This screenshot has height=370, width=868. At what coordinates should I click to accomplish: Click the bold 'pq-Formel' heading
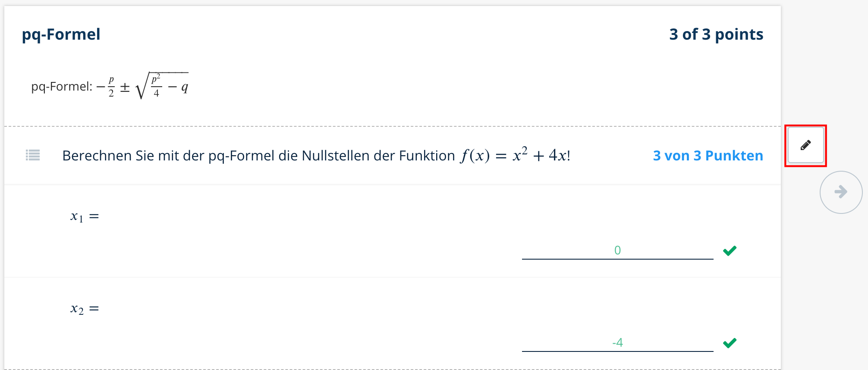click(61, 34)
